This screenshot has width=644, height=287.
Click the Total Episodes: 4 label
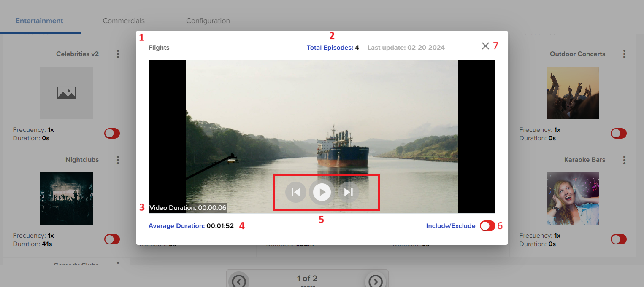point(333,48)
